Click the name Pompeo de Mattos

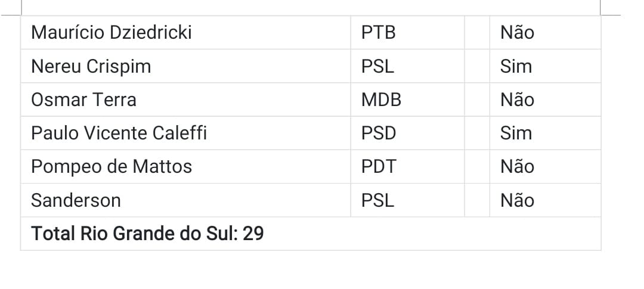[112, 167]
